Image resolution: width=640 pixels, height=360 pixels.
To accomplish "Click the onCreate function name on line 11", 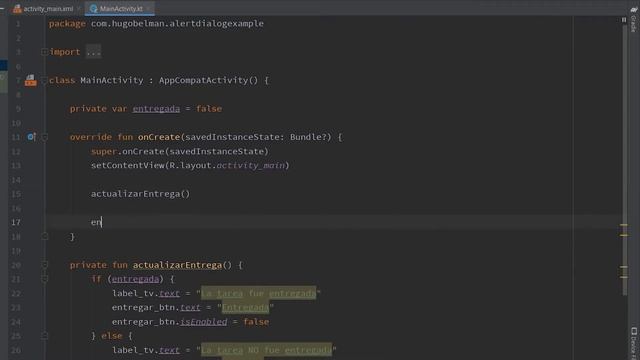I will point(159,137).
